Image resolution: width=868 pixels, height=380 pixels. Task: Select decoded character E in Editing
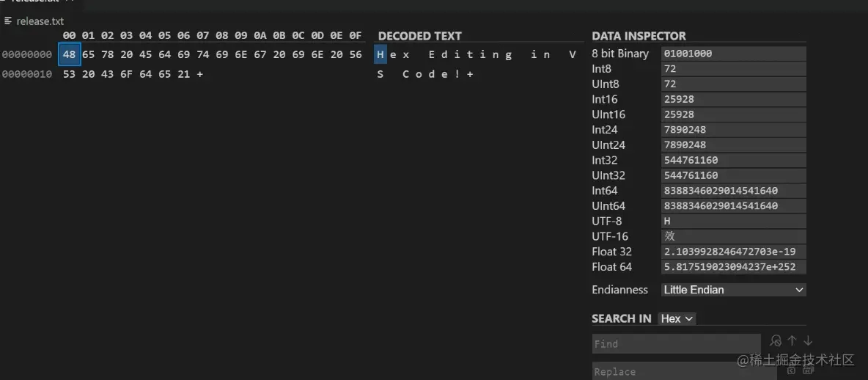pos(433,54)
